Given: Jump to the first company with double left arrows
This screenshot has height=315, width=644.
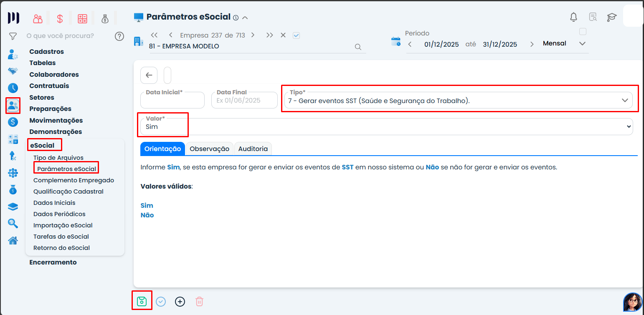Looking at the screenshot, I should click(x=154, y=35).
